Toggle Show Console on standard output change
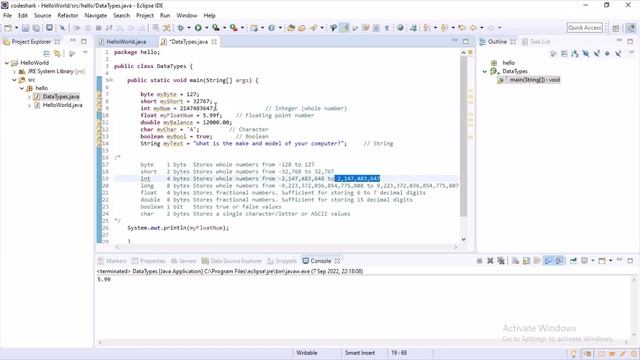The image size is (640, 360). [548, 261]
